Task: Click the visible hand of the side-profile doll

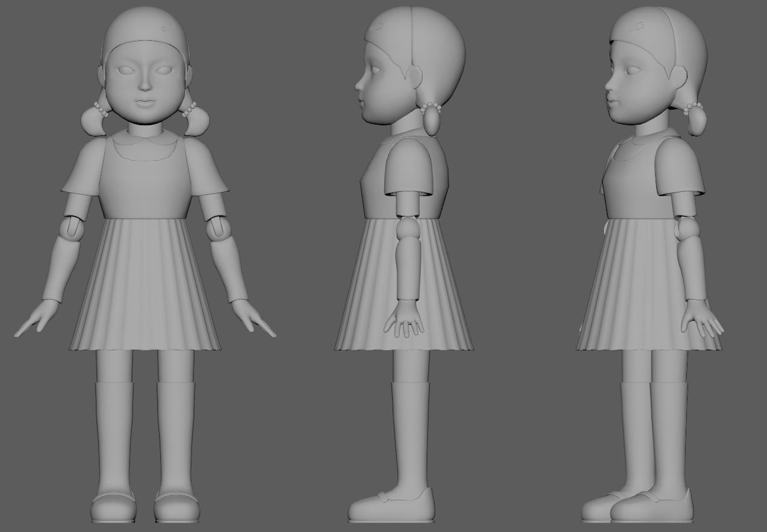Action: click(x=404, y=318)
